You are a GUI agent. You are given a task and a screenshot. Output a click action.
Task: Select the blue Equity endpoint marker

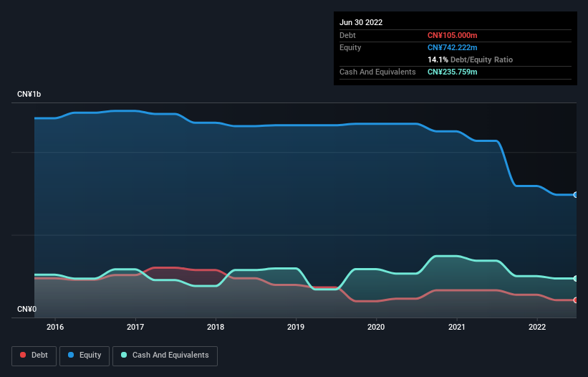point(576,195)
